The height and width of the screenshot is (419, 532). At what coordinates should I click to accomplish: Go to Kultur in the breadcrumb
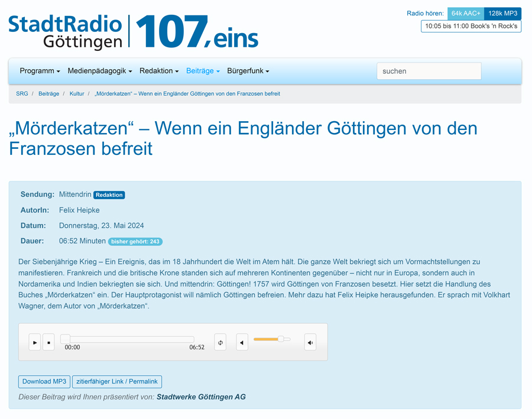[x=77, y=93]
